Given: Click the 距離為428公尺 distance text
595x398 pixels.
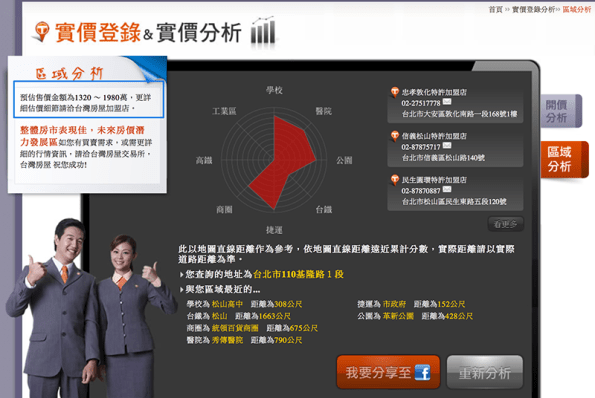Looking at the screenshot, I should tap(447, 316).
